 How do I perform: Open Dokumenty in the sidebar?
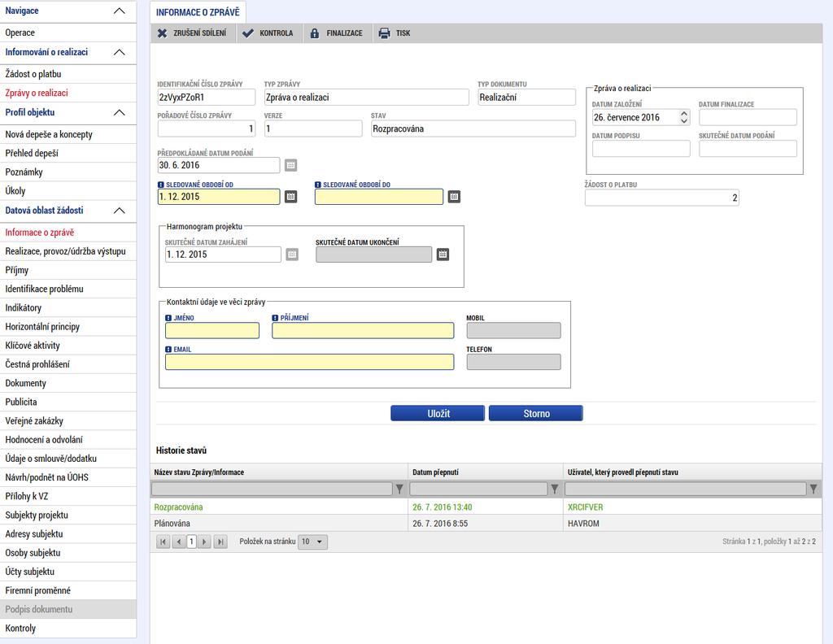68,383
